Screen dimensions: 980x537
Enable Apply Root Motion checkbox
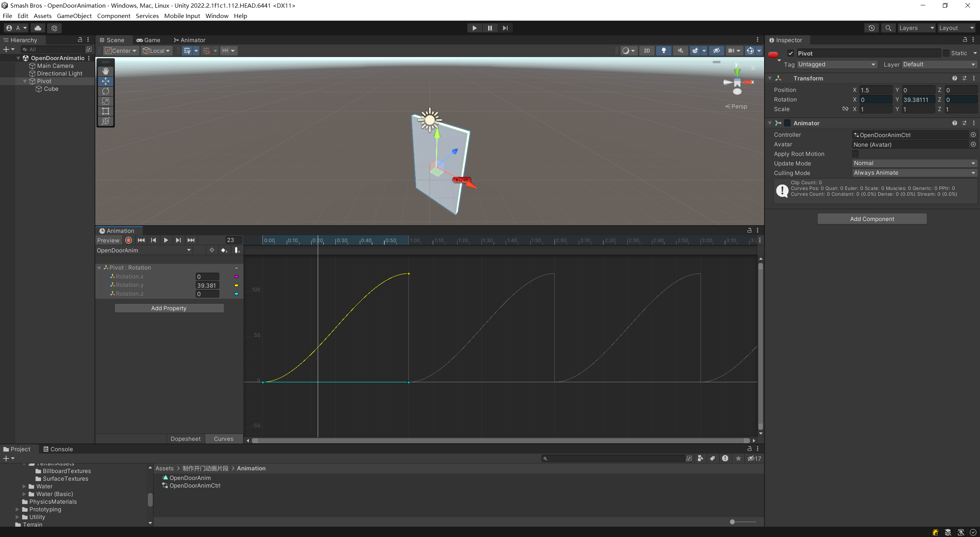click(x=855, y=154)
